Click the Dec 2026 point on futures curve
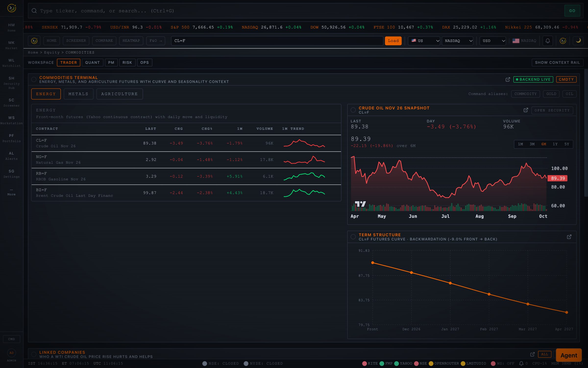 pos(411,273)
